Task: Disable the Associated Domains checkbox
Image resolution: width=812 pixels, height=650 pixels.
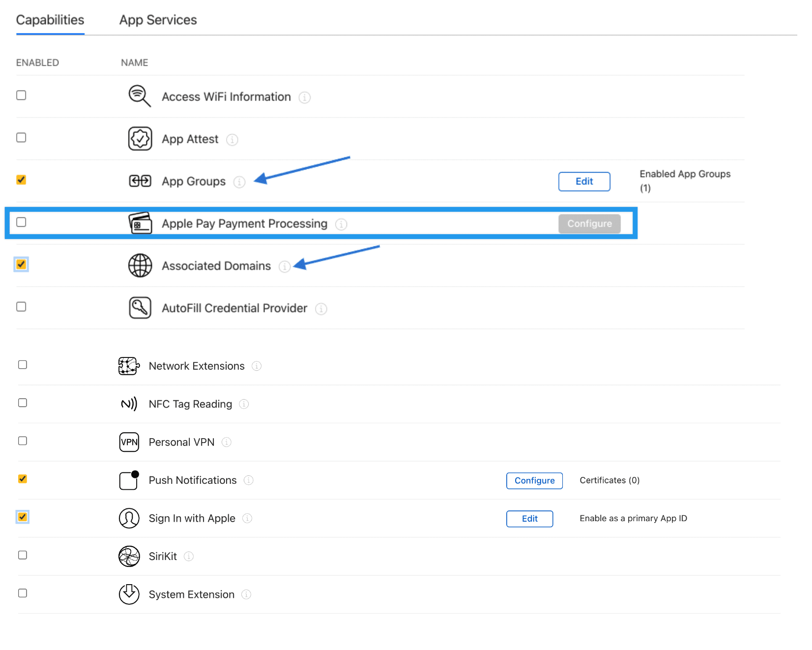Action: click(21, 265)
